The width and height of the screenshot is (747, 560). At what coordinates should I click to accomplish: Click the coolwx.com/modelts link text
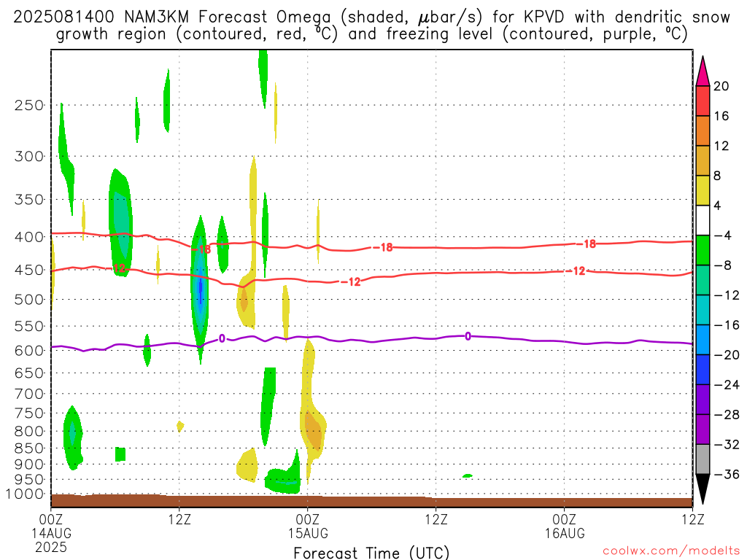point(671,551)
